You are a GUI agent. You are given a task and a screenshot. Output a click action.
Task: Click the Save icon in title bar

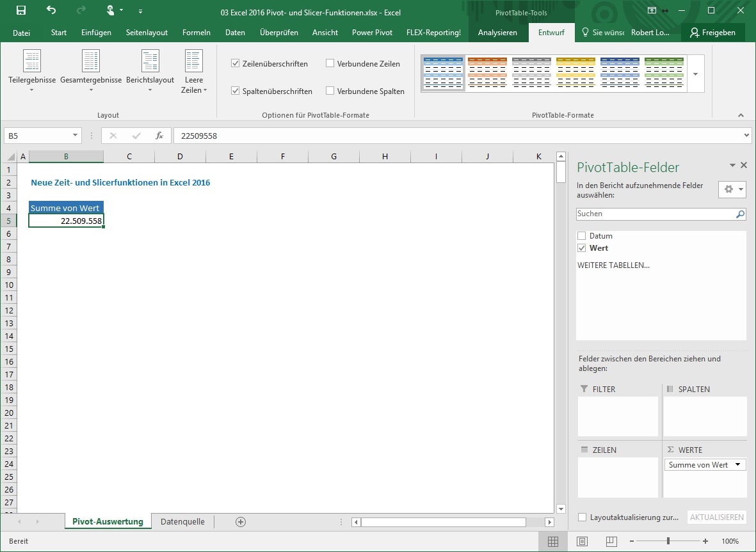[20, 10]
